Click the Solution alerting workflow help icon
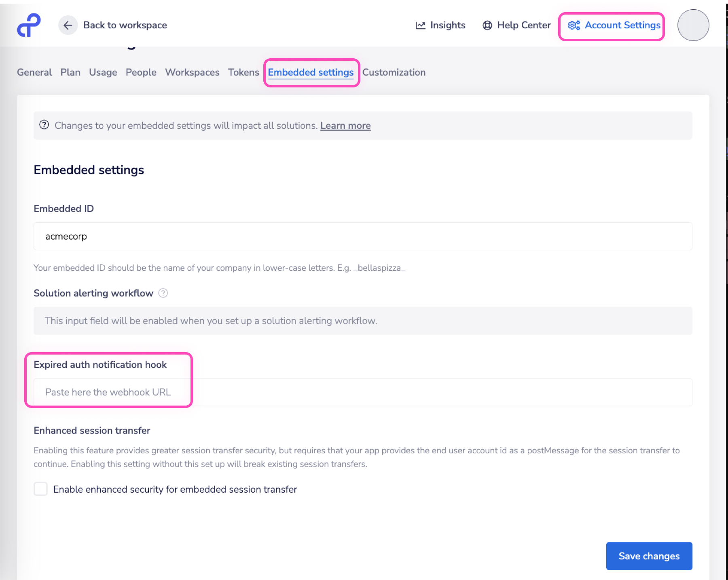Viewport: 728px width, 580px height. (x=163, y=293)
